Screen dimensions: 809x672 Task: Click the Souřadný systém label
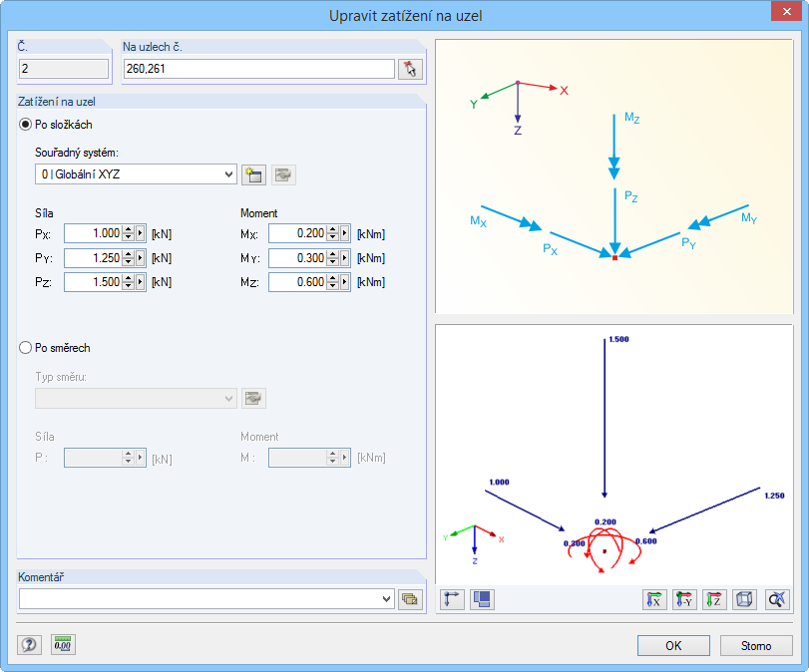[77, 153]
